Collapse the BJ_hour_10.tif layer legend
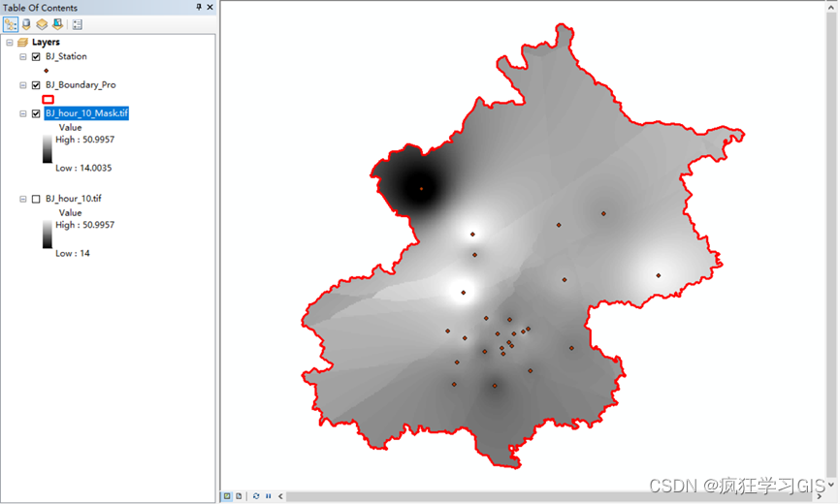Image resolution: width=840 pixels, height=504 pixels. click(x=23, y=199)
